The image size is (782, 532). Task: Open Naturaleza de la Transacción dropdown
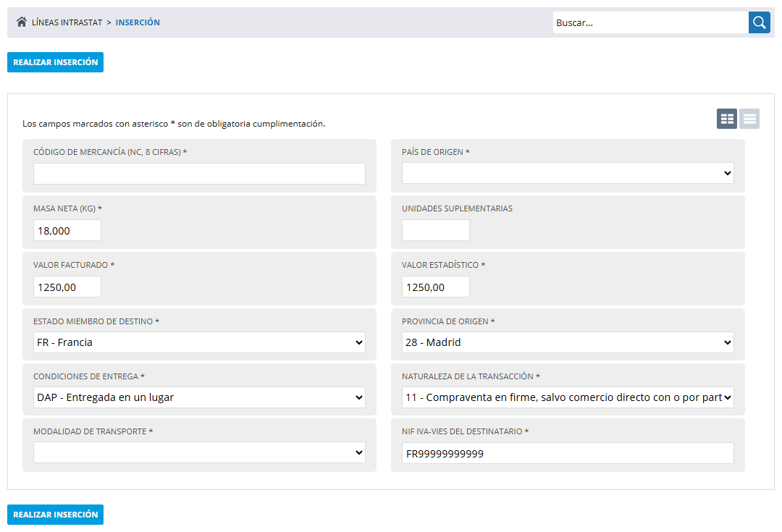[x=568, y=397]
